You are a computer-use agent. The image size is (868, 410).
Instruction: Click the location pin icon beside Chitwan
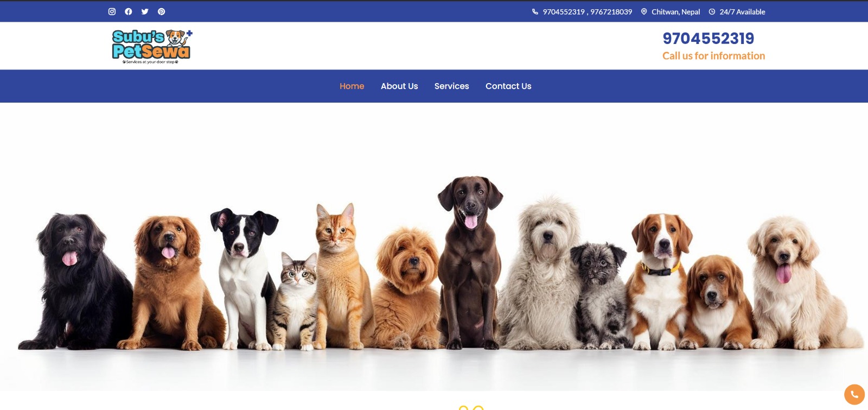[x=644, y=11]
